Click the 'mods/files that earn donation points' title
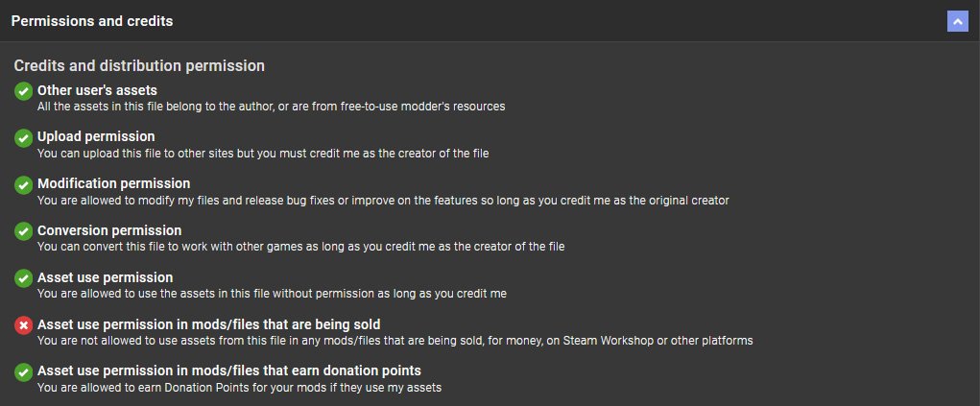980x406 pixels. [229, 370]
